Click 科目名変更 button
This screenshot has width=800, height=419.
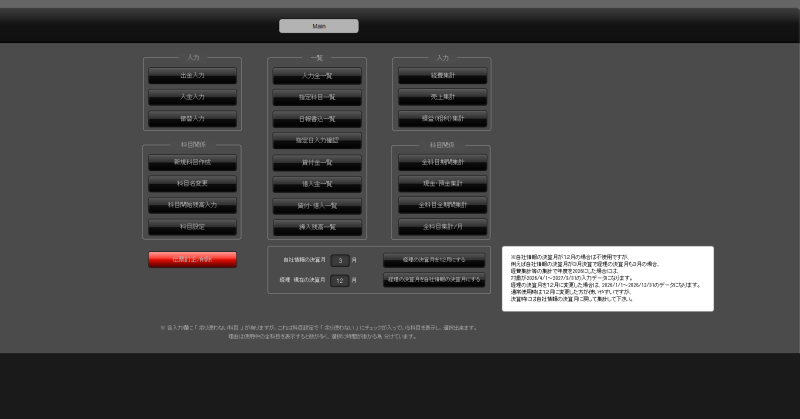pyautogui.click(x=192, y=184)
